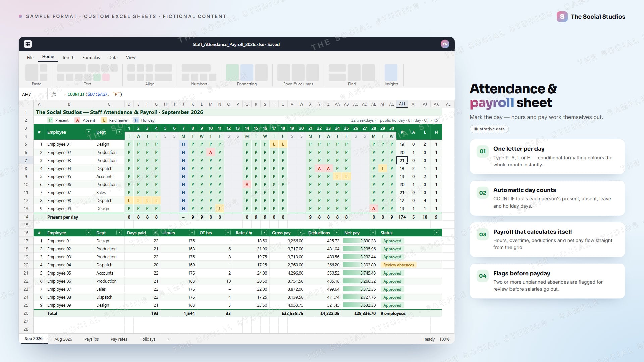Image resolution: width=644 pixels, height=362 pixels.
Task: Open the Payslips sheet tab
Action: coord(91,339)
